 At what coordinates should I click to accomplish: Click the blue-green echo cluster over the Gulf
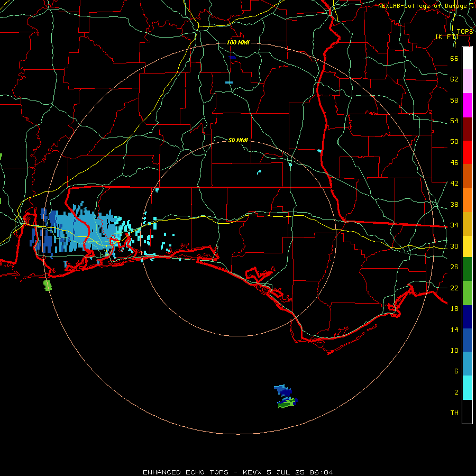click(x=286, y=397)
